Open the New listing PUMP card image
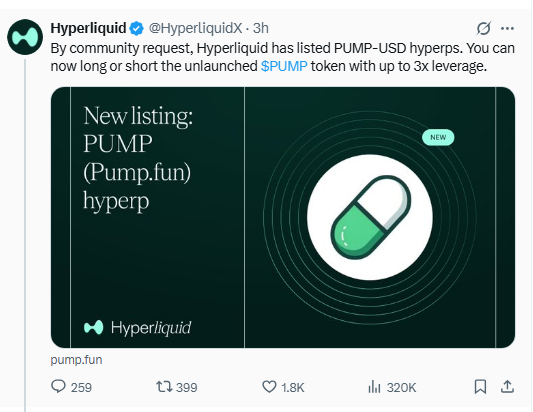The width and height of the screenshot is (533, 412). [x=283, y=217]
